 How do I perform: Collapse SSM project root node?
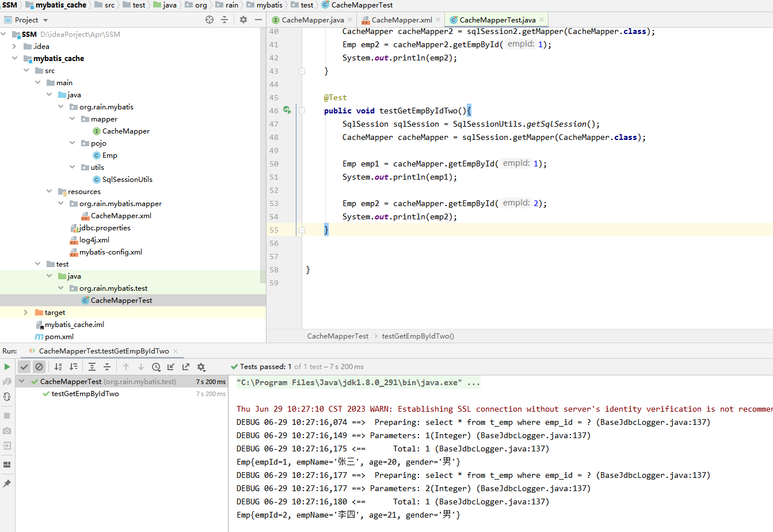pyautogui.click(x=3, y=34)
